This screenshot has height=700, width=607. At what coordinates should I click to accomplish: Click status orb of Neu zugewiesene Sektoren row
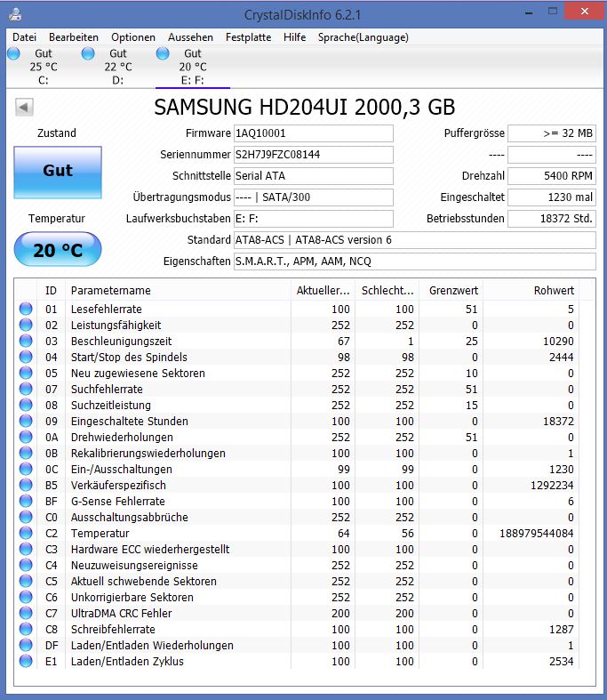tap(26, 374)
